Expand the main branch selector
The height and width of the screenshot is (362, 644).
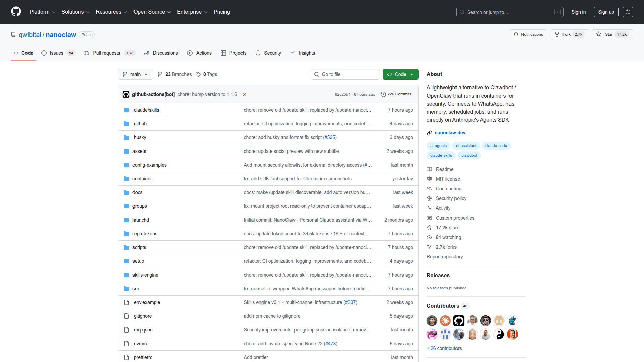[x=135, y=74]
